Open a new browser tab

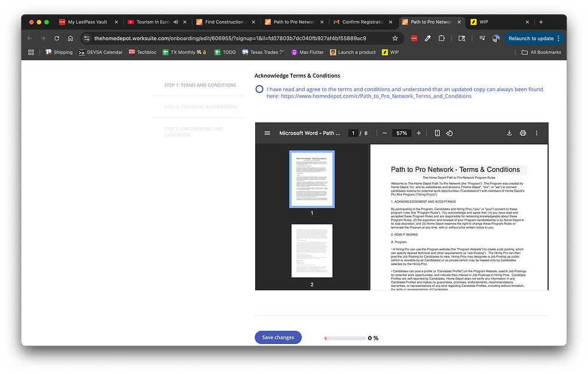click(541, 22)
